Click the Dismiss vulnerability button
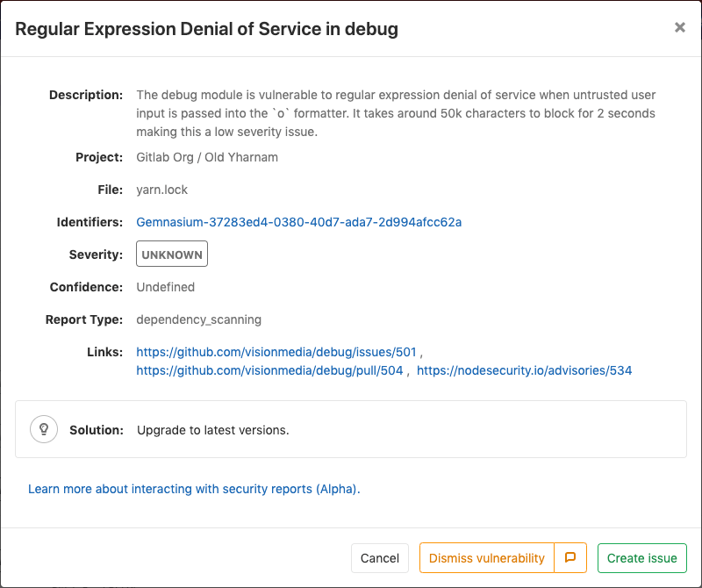702x588 pixels. (x=487, y=558)
